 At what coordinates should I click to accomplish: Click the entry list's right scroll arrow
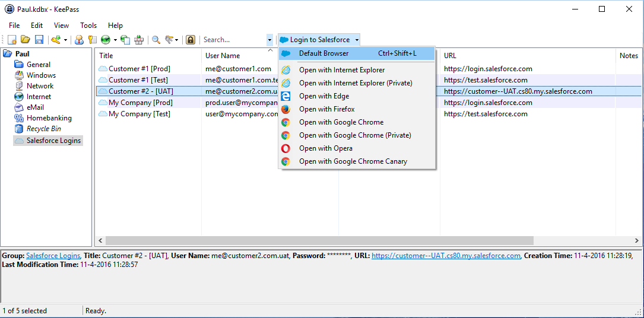pyautogui.click(x=637, y=240)
